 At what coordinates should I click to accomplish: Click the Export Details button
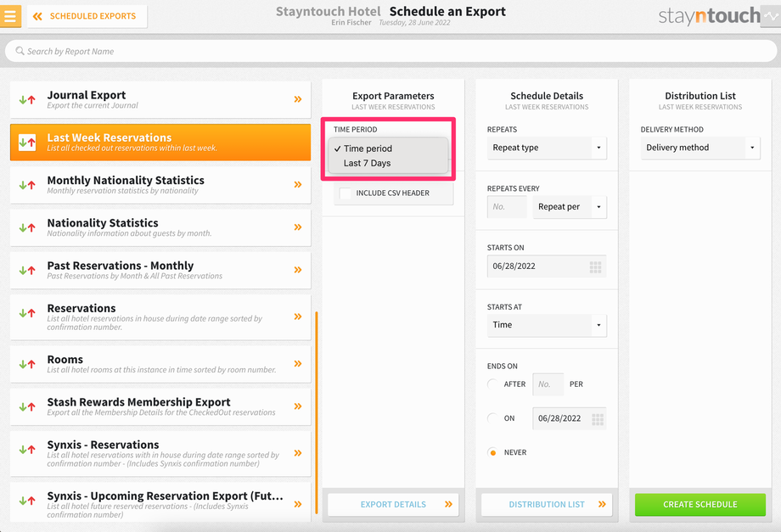pyautogui.click(x=393, y=504)
